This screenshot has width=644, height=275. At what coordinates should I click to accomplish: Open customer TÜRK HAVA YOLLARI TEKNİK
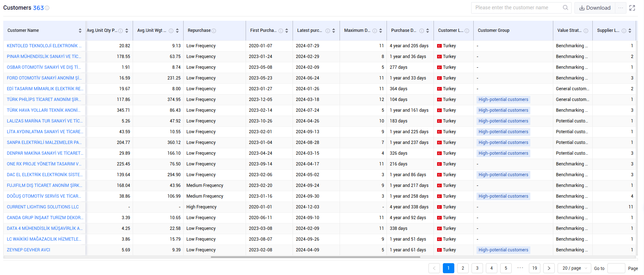point(44,110)
